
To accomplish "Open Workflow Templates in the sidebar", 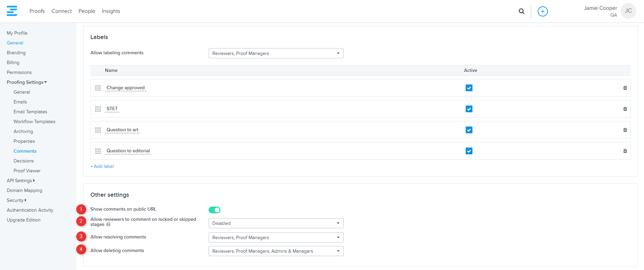I will click(x=34, y=121).
